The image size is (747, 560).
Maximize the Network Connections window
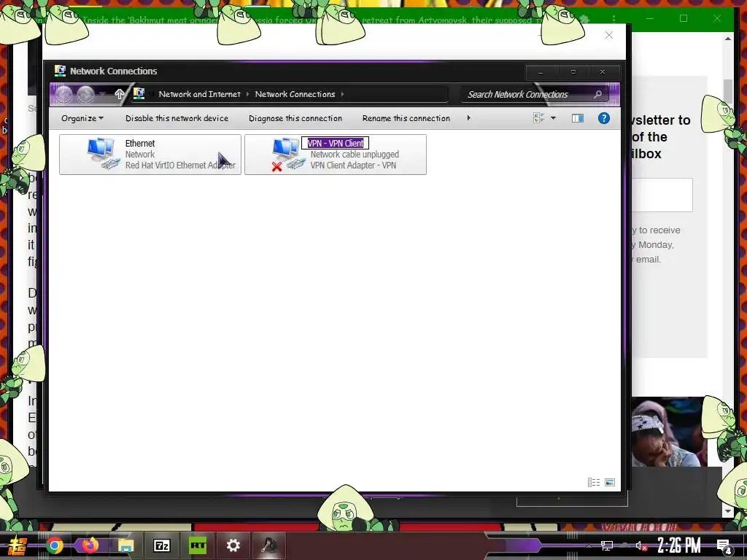click(x=573, y=72)
